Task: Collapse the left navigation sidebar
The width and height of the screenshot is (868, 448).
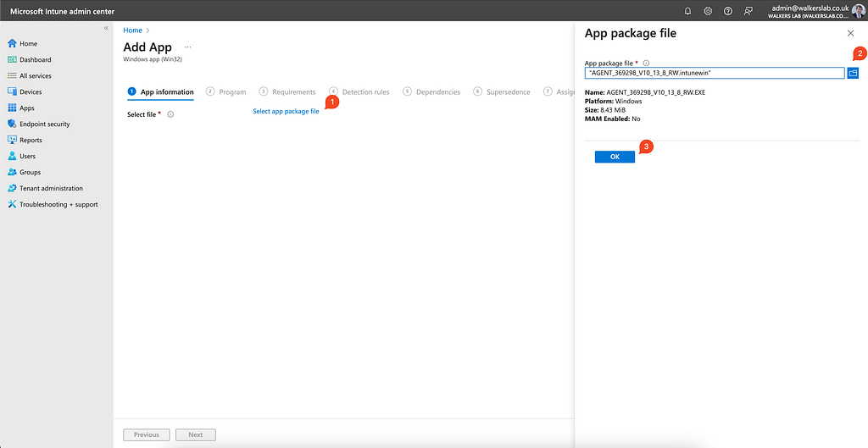Action: (106, 28)
